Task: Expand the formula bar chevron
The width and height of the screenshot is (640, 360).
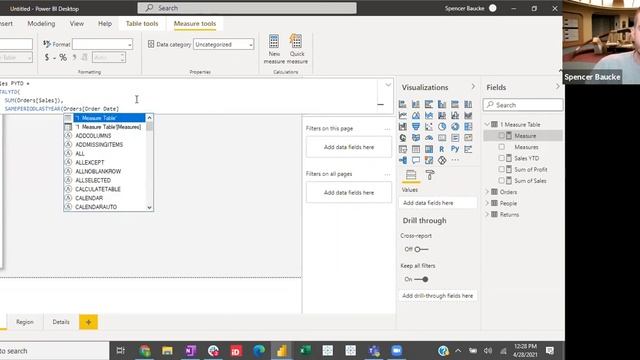Action: coord(388,85)
